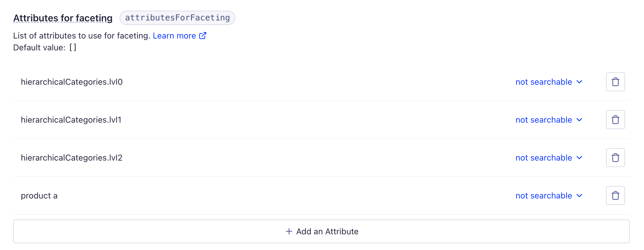Open the Learn more external link icon
Image resolution: width=644 pixels, height=250 pixels.
tap(203, 35)
